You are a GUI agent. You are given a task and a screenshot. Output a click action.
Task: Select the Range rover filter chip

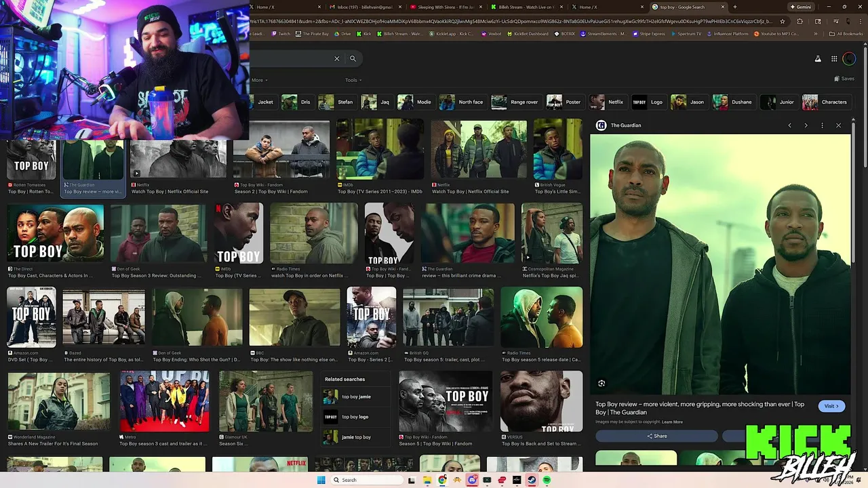515,102
